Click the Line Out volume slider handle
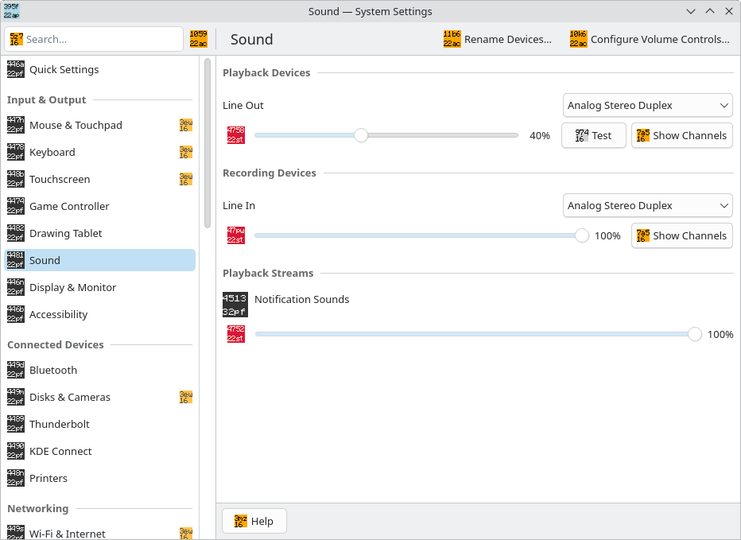 tap(361, 135)
